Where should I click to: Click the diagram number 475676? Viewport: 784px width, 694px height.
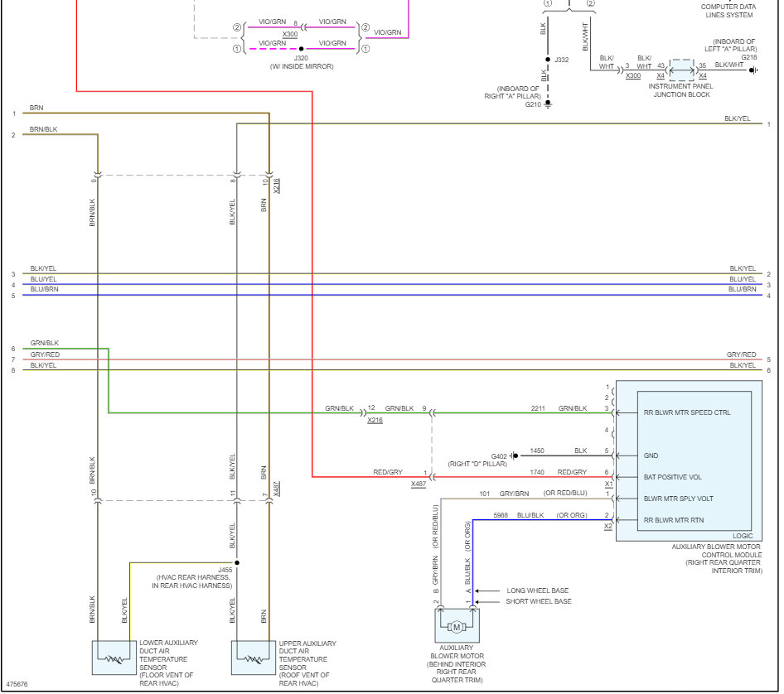[17, 684]
